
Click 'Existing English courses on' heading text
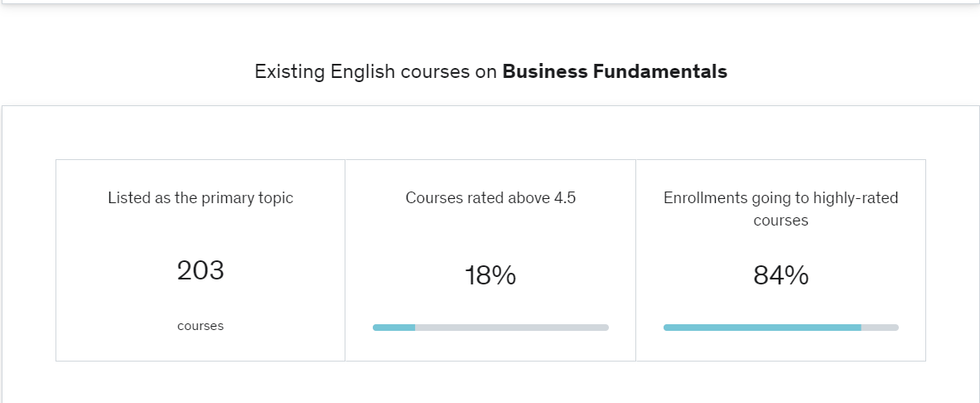point(375,71)
